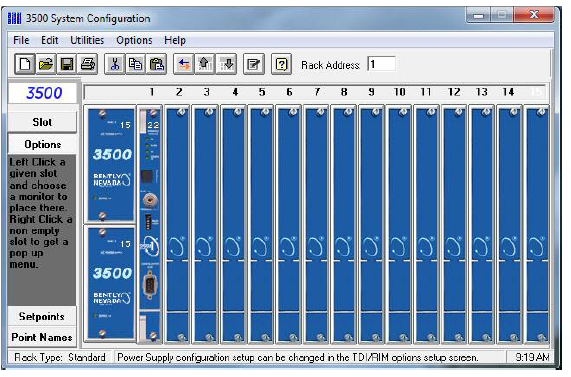This screenshot has height=377, width=571.
Task: Open the Edit menu
Action: tap(50, 40)
